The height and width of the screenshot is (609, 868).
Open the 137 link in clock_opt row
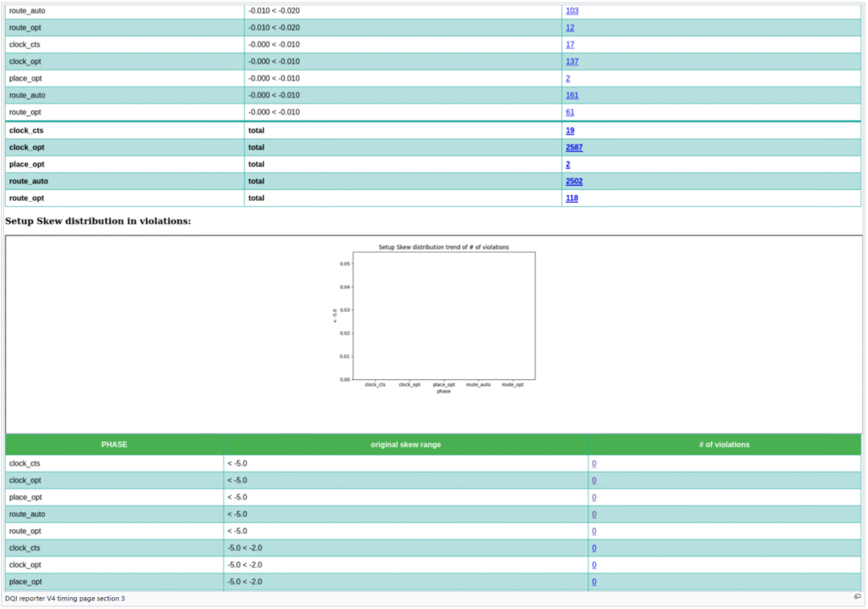pyautogui.click(x=571, y=62)
